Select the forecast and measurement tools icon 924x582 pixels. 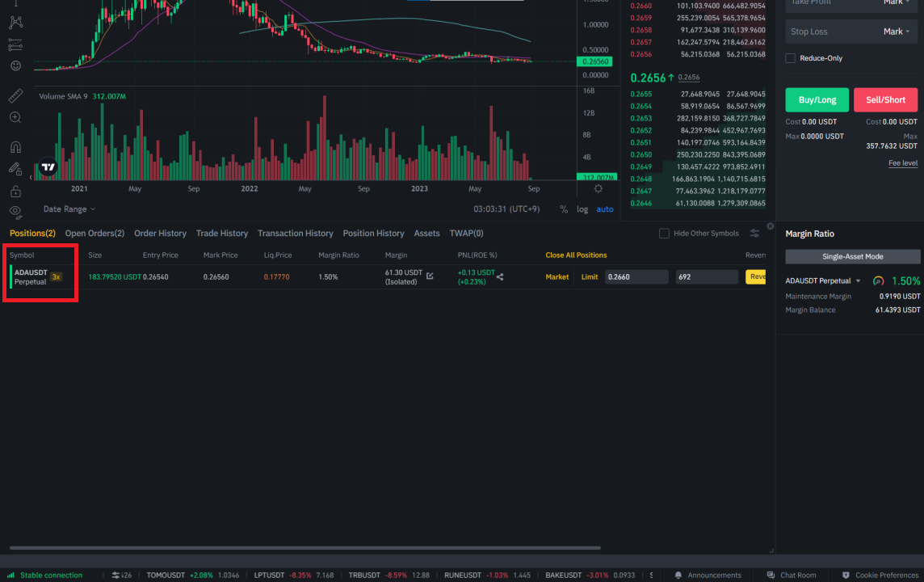(16, 44)
